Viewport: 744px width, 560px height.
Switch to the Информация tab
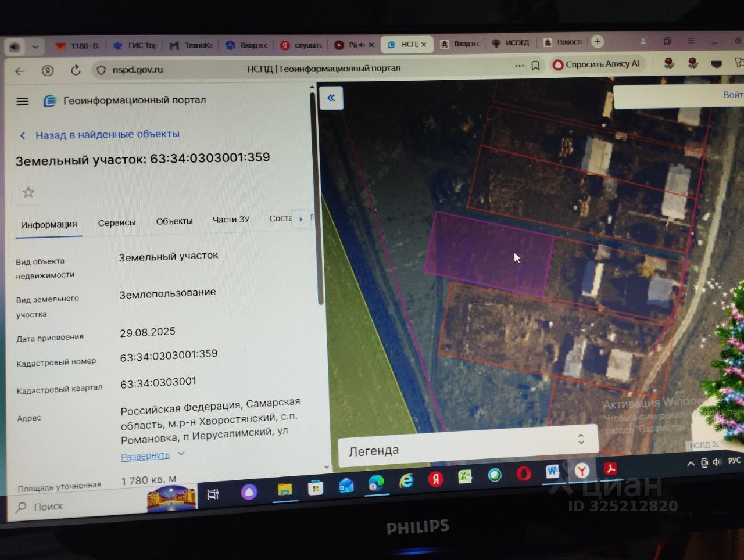tap(49, 225)
